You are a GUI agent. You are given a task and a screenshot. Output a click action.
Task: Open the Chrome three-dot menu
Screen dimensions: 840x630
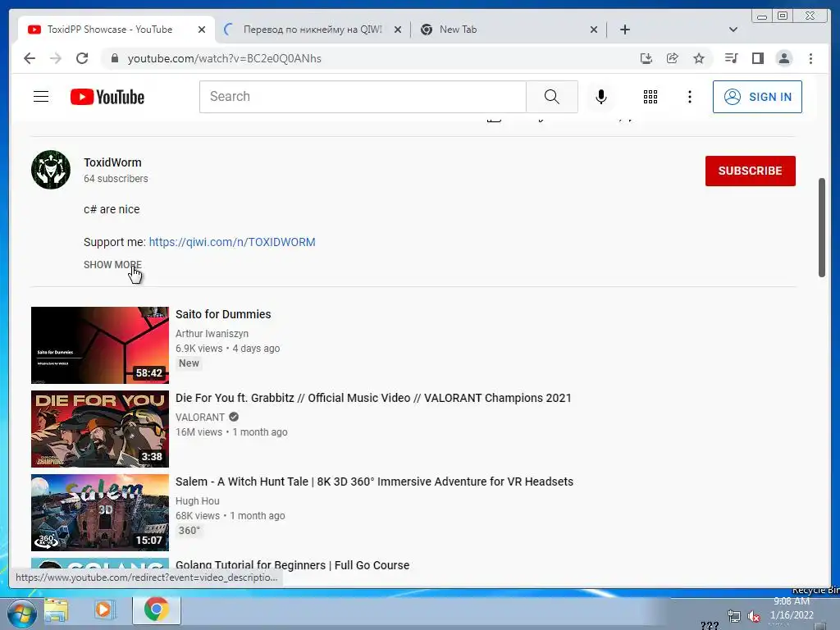click(810, 58)
